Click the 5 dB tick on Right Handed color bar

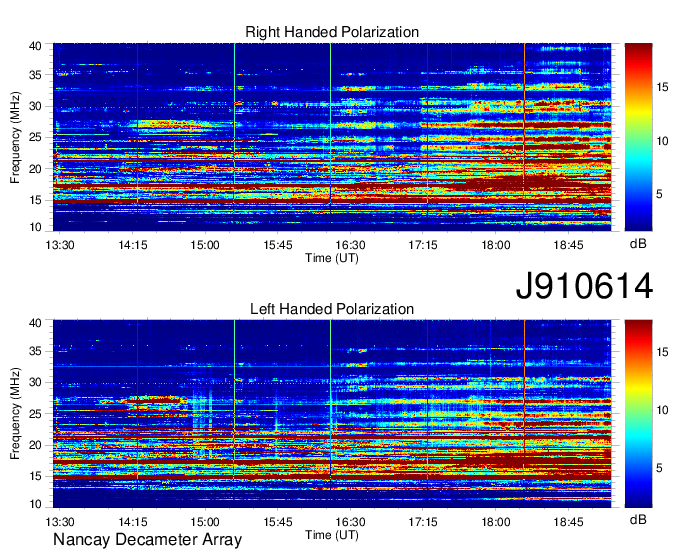point(659,193)
